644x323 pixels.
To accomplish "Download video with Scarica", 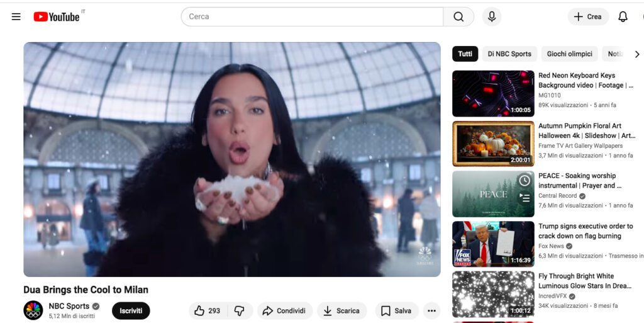I will (341, 310).
